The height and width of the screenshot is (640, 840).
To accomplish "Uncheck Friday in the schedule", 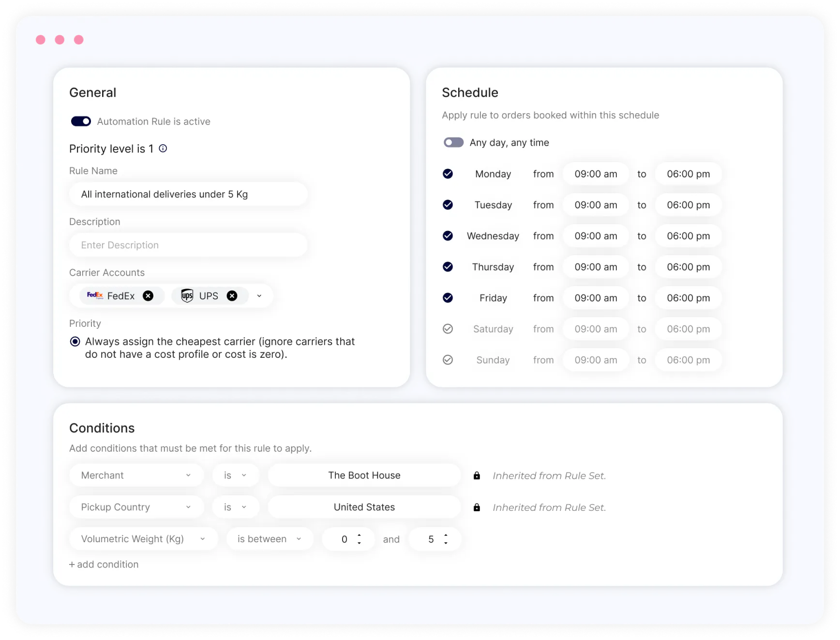I will coord(448,298).
